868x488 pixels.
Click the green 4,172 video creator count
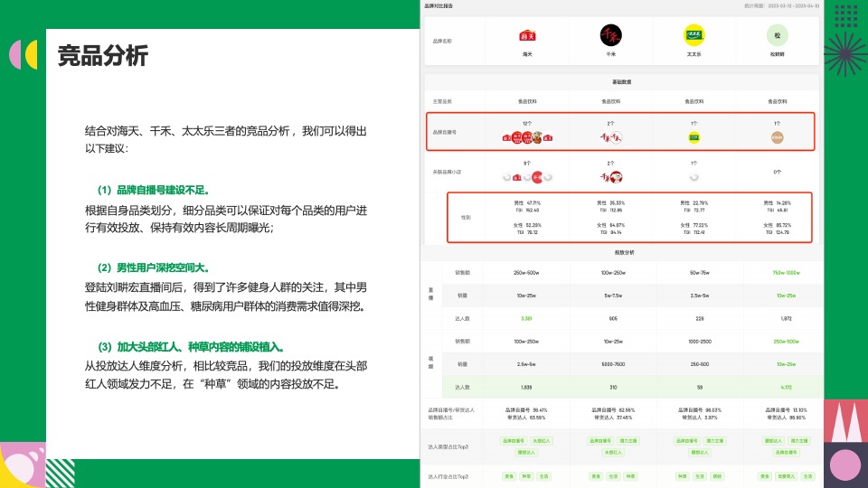786,388
